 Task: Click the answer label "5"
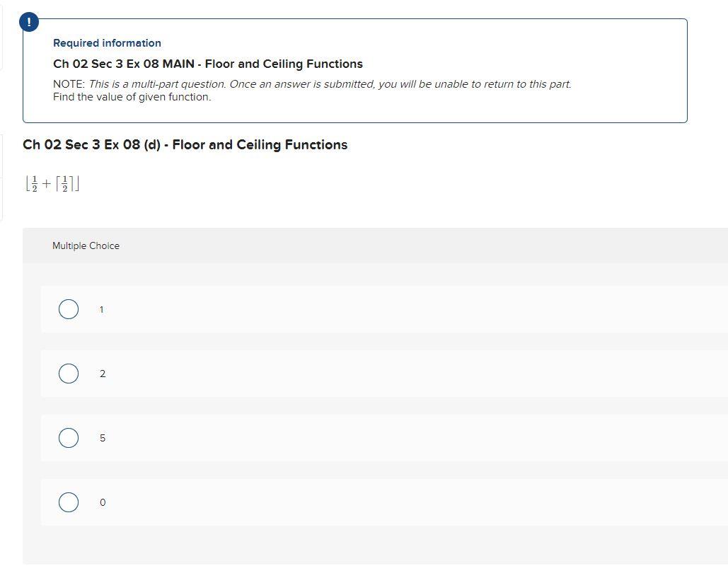[x=103, y=438]
